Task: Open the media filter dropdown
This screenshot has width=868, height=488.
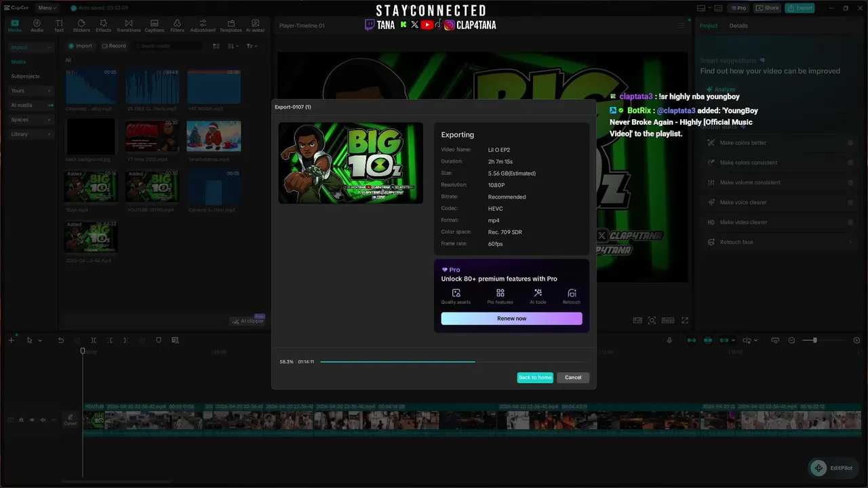Action: (251, 46)
